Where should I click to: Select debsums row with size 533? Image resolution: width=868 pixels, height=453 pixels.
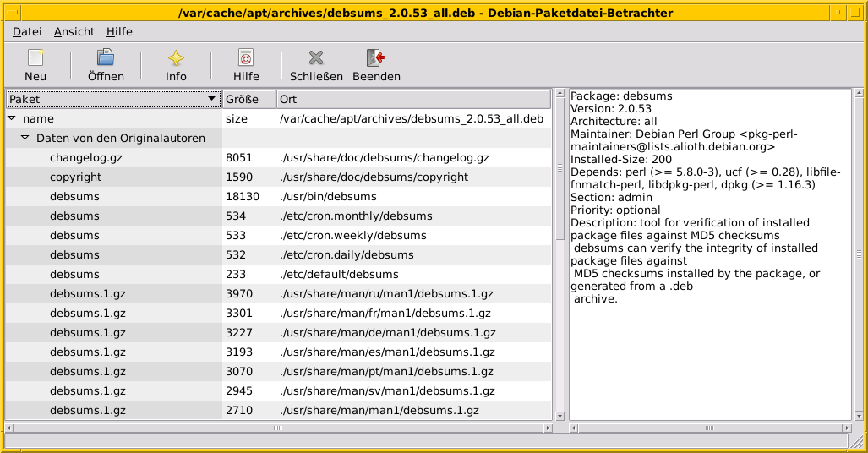click(278, 235)
